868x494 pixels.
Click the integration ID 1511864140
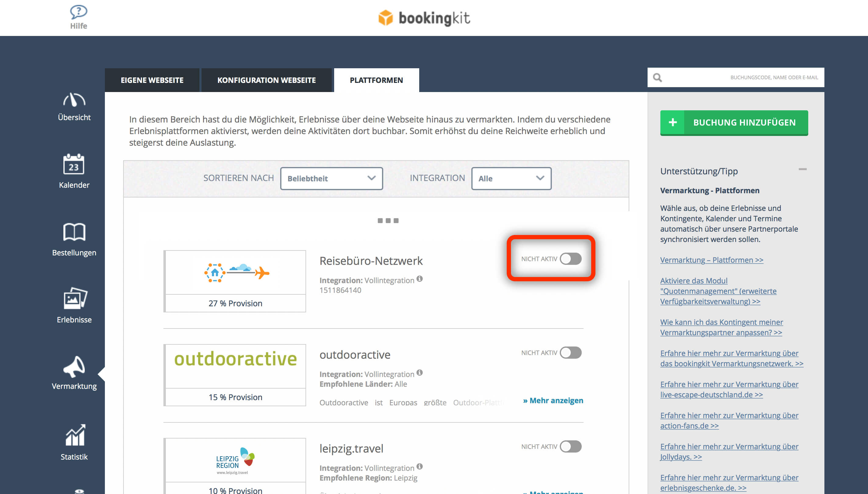(x=340, y=290)
